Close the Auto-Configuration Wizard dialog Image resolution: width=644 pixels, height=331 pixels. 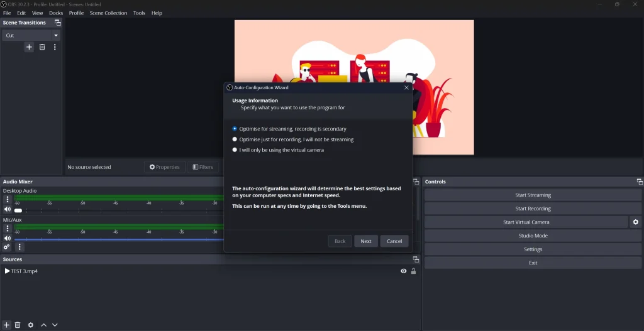point(406,87)
